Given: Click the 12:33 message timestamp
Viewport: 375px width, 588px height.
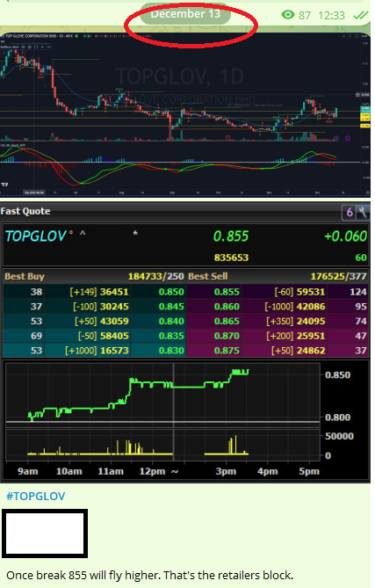Looking at the screenshot, I should point(331,15).
